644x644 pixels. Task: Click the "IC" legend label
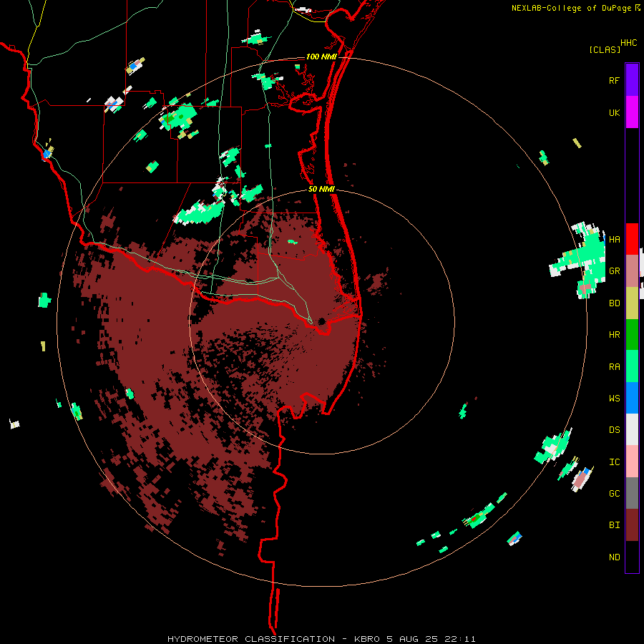coord(614,462)
